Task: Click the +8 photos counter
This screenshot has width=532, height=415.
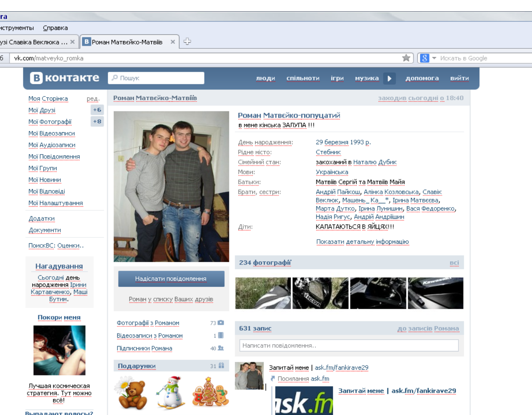Action: 97,121
